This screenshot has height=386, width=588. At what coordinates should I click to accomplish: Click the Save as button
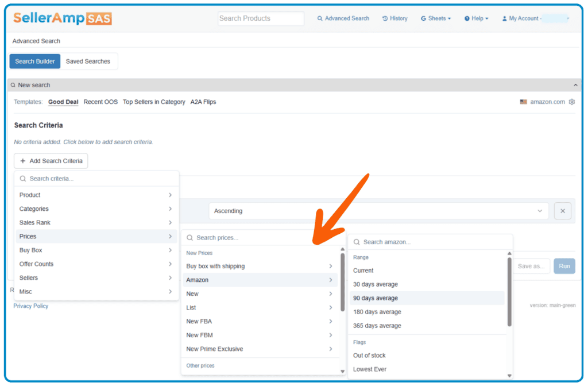click(531, 267)
